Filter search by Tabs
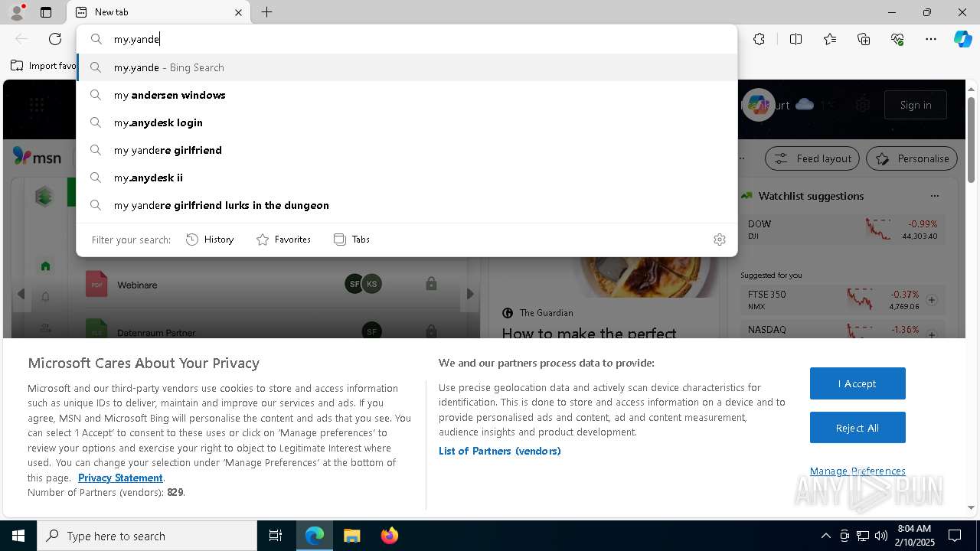This screenshot has height=551, width=980. (351, 240)
